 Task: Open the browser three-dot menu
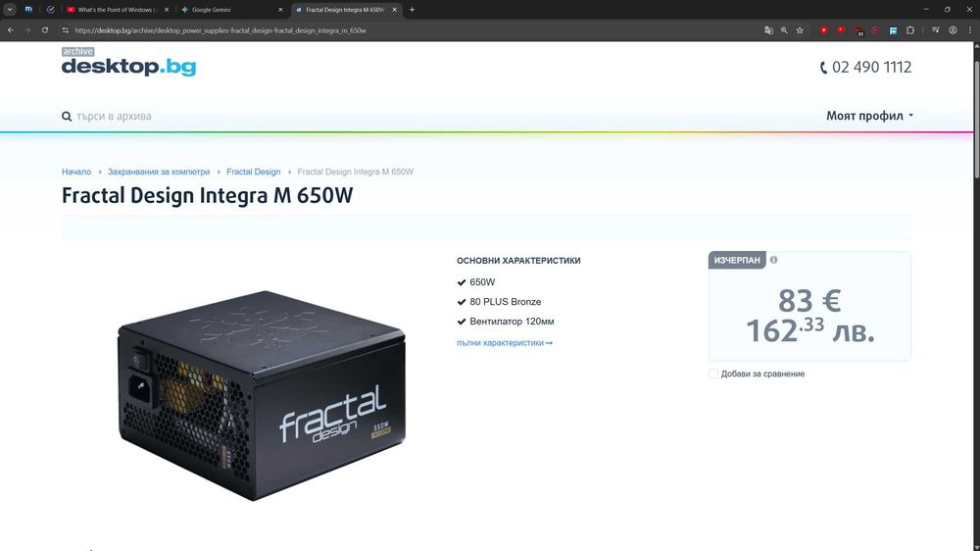tap(970, 30)
